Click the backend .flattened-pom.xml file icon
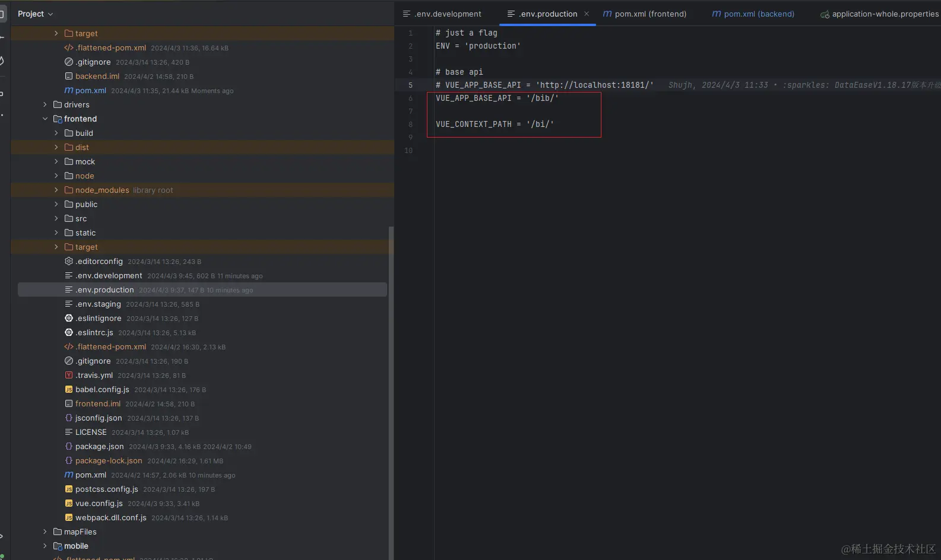 (69, 47)
